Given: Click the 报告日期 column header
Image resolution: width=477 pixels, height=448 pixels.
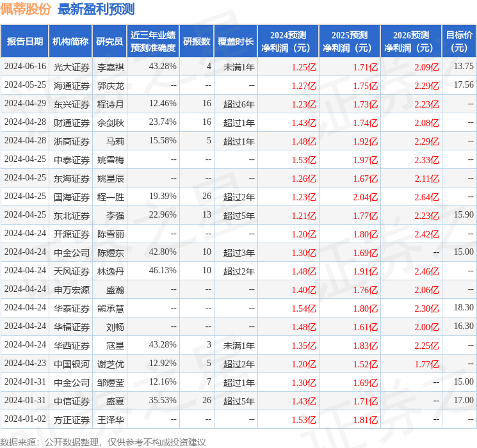Looking at the screenshot, I should tap(24, 42).
